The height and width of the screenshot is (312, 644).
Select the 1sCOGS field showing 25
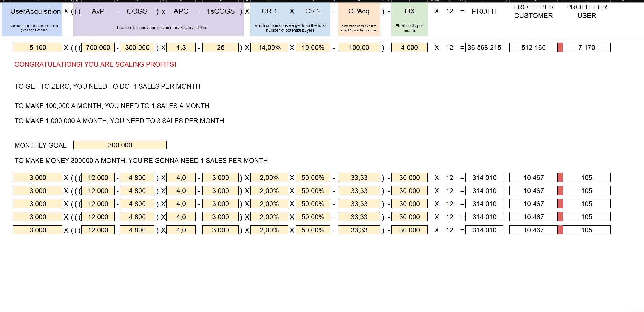(220, 47)
